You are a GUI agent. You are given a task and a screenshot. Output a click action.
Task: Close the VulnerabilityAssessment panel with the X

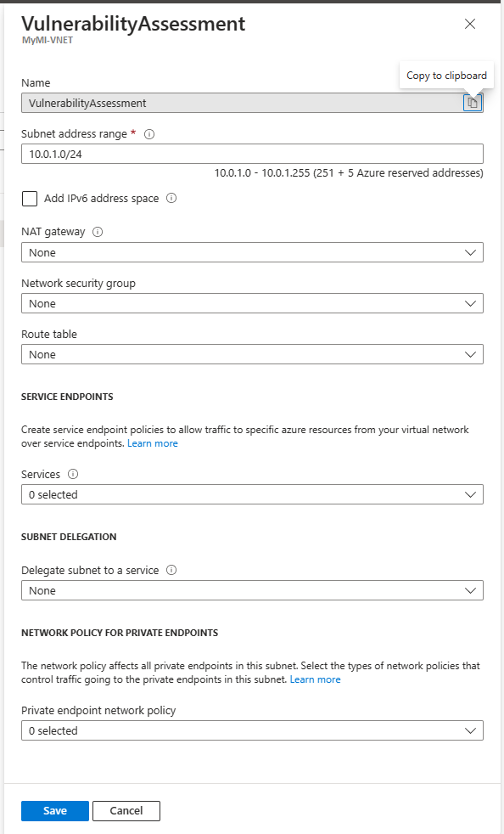point(470,24)
